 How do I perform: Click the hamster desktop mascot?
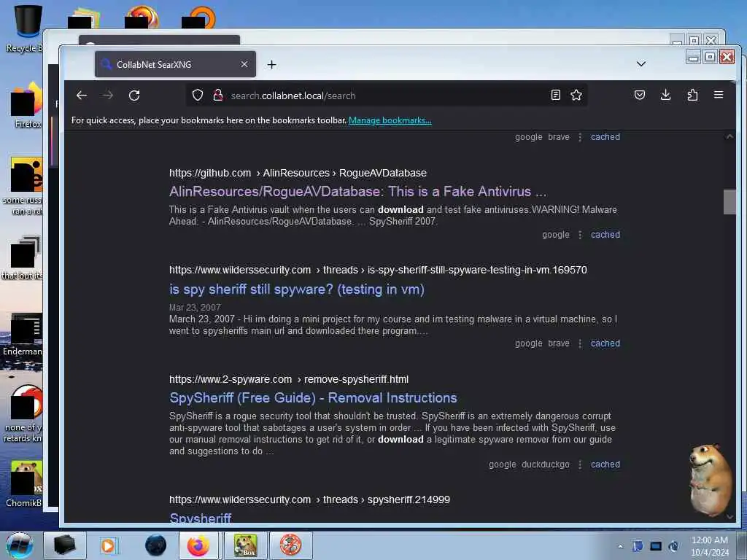pyautogui.click(x=711, y=479)
